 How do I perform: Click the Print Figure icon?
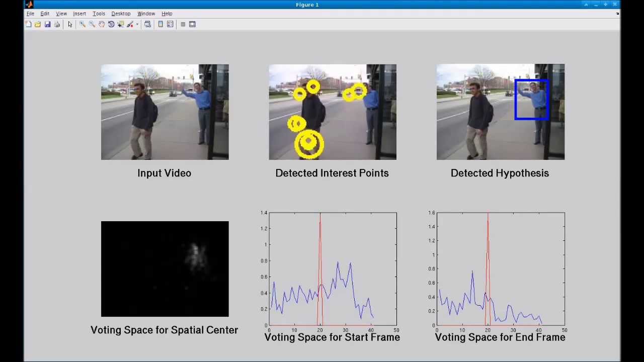click(57, 24)
